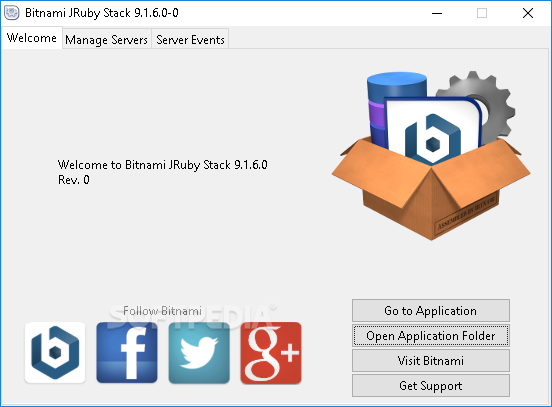This screenshot has width=552, height=407.
Task: Open the Google Plus icon
Action: pyautogui.click(x=271, y=352)
